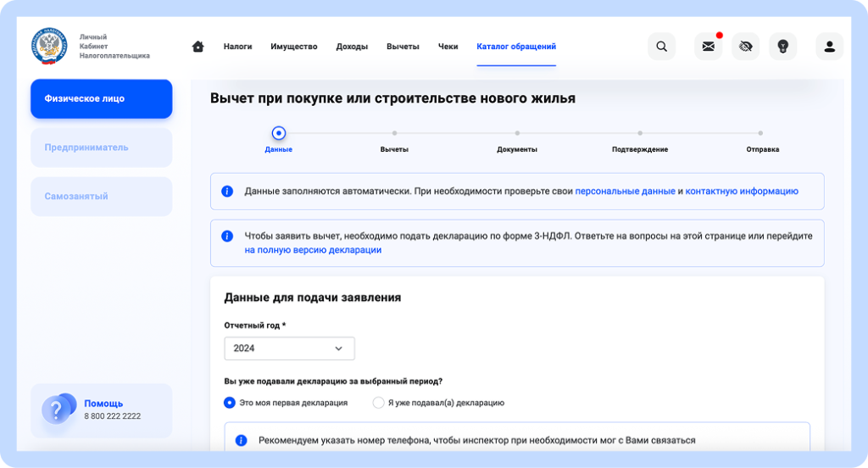This screenshot has height=468, width=868.
Task: Click page title Вычет при покупке жилья
Action: (x=392, y=98)
